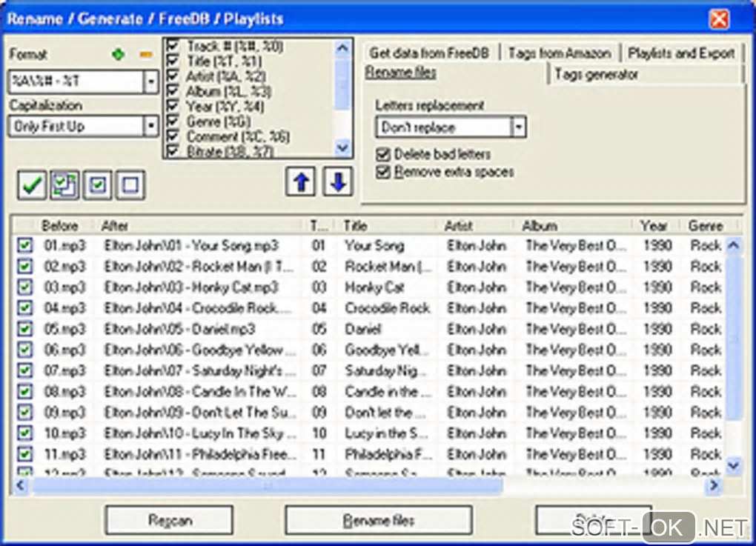The width and height of the screenshot is (756, 546).
Task: Click the vertical scrollbar thumb of file list
Action: (x=733, y=337)
